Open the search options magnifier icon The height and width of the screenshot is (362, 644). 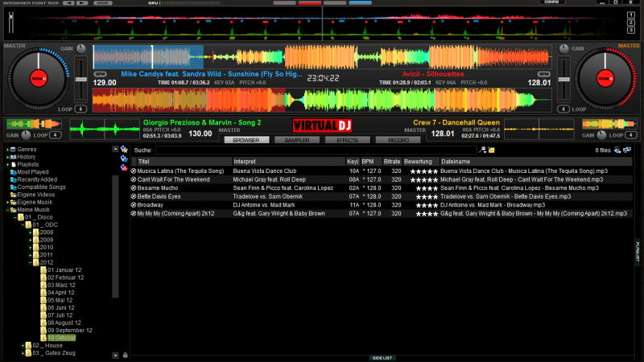point(482,150)
